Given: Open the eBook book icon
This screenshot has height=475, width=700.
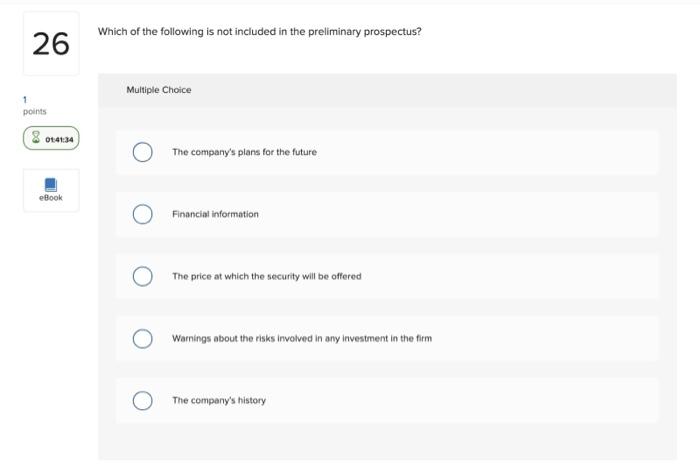Looking at the screenshot, I should (x=51, y=185).
